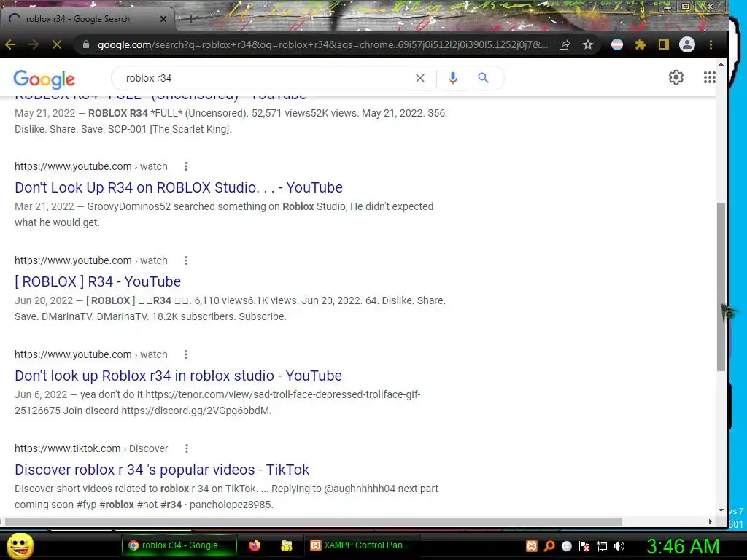The width and height of the screenshot is (747, 560).
Task: Switch to the Chrome taskbar button
Action: (179, 545)
